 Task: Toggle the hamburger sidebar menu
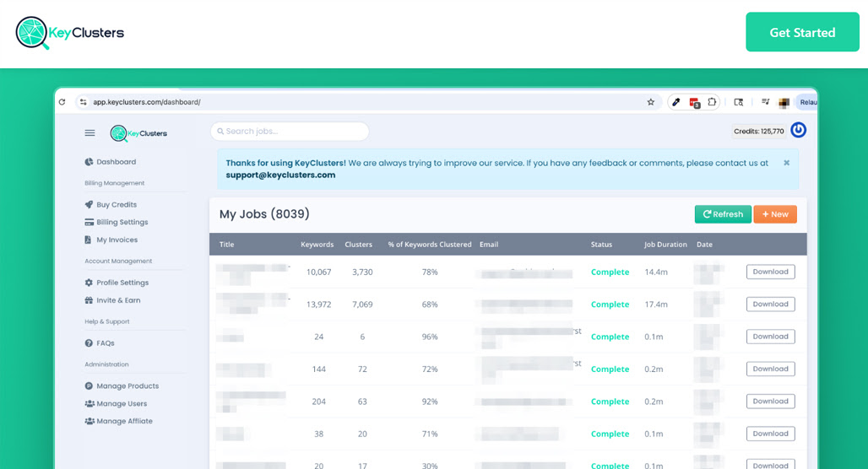(90, 132)
